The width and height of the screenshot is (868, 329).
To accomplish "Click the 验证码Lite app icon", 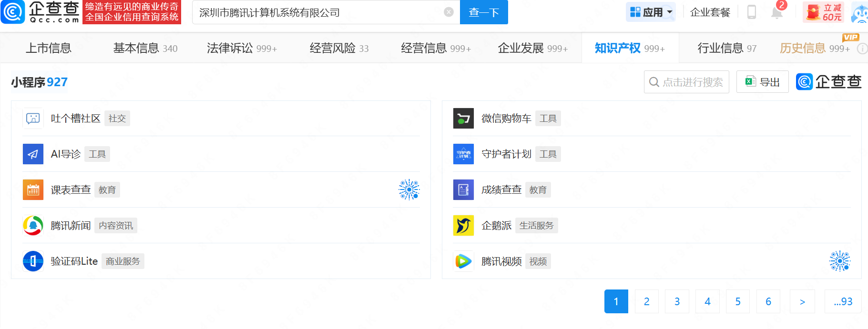I will (33, 261).
